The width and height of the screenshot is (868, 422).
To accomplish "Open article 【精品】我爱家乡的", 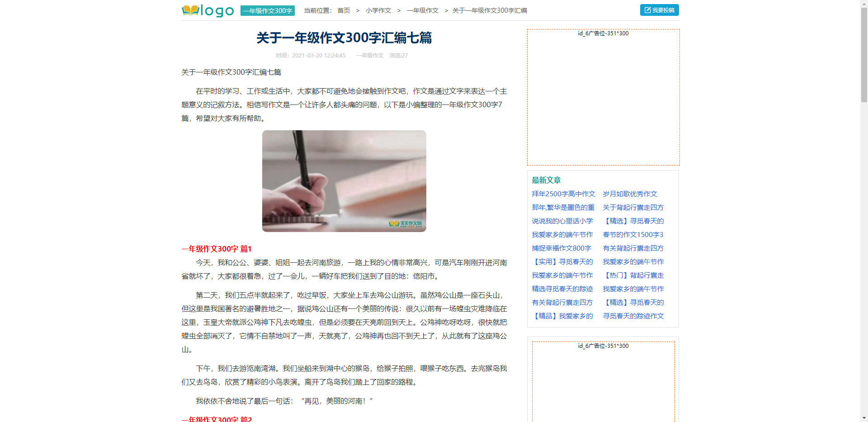I will (x=562, y=316).
